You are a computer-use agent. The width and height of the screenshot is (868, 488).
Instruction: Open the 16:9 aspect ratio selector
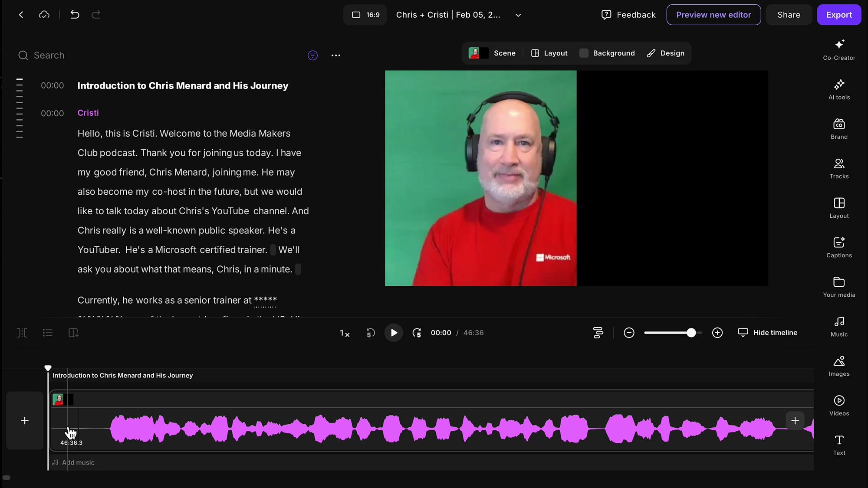pyautogui.click(x=365, y=14)
